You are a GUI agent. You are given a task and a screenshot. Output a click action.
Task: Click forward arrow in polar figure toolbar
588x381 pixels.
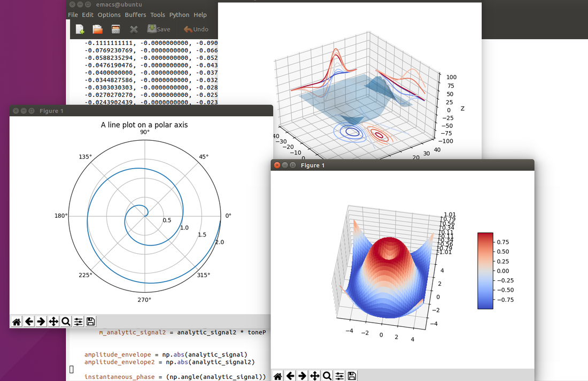pos(41,322)
